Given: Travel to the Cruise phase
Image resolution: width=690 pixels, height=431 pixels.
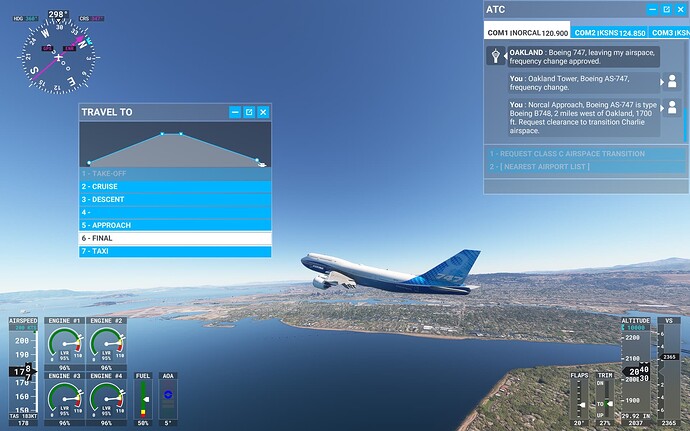Looking at the screenshot, I should 175,186.
